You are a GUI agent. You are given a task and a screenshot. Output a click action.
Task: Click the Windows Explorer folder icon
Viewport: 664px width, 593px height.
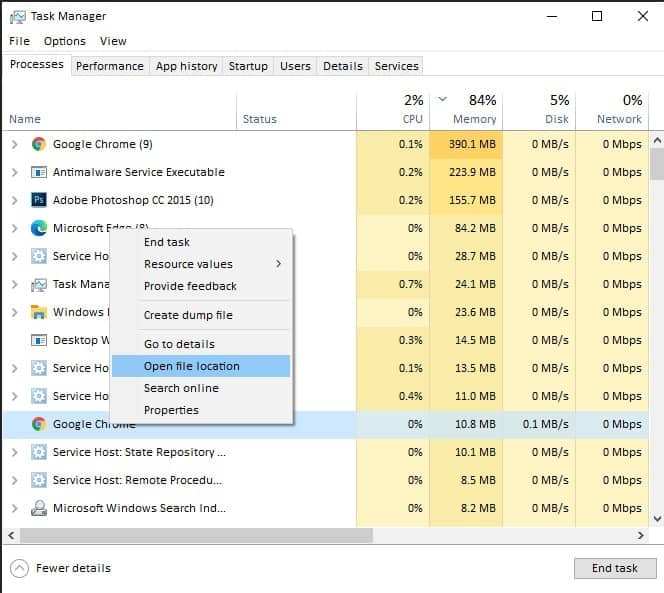tap(39, 312)
